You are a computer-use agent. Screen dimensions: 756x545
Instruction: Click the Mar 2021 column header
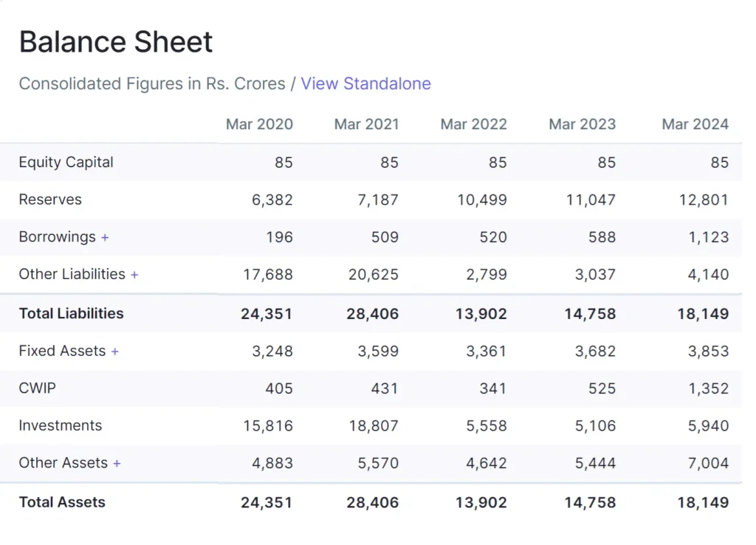[366, 124]
